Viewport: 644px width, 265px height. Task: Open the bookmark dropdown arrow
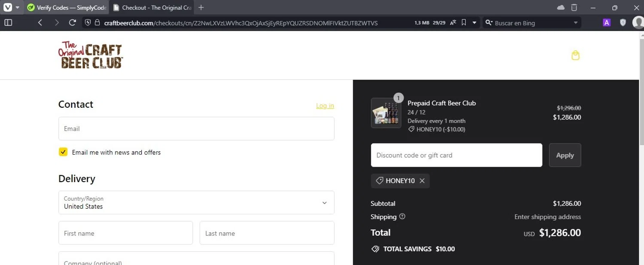coord(474,23)
